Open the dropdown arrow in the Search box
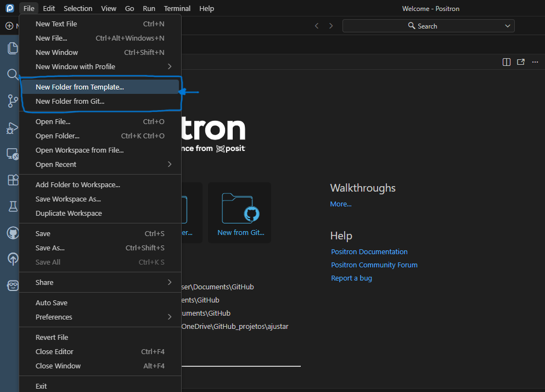This screenshot has width=545, height=392. (x=508, y=26)
